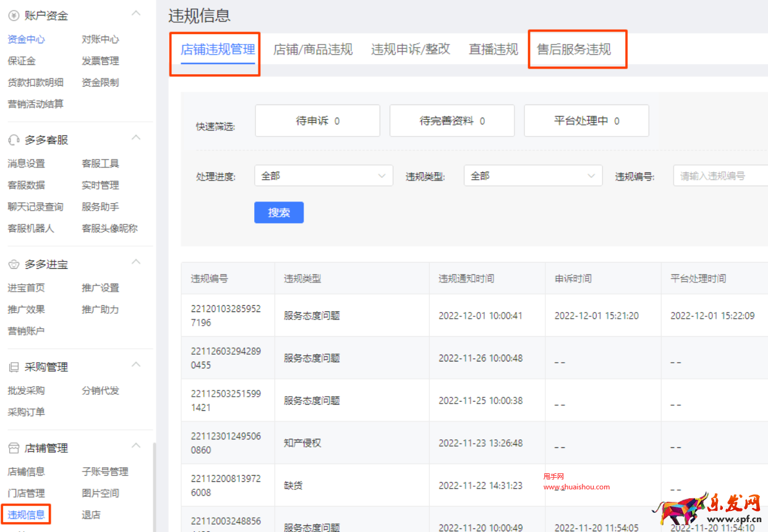Open the 处理进度 dropdown
This screenshot has width=768, height=532.
[x=323, y=175]
